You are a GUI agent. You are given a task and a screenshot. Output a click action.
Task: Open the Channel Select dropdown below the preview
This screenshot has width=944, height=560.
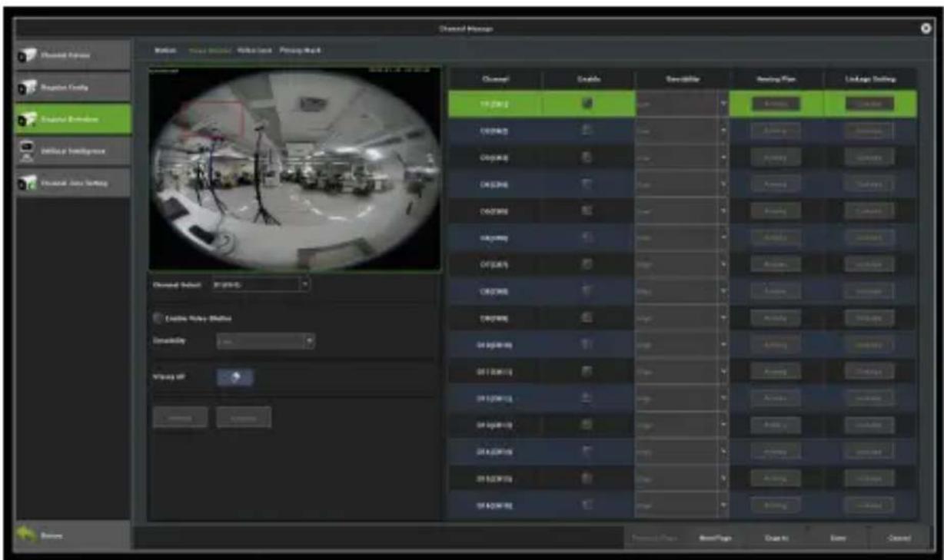(x=259, y=284)
